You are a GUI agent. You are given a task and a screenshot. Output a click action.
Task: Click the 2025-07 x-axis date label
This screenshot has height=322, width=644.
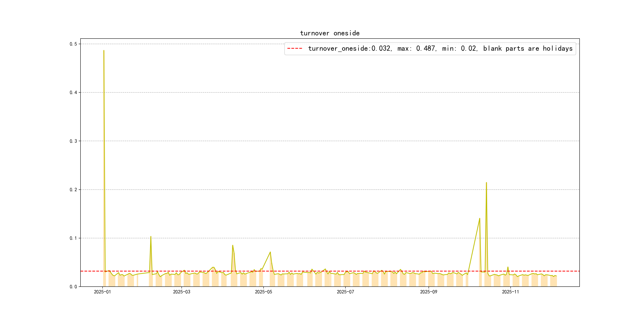tap(345, 292)
